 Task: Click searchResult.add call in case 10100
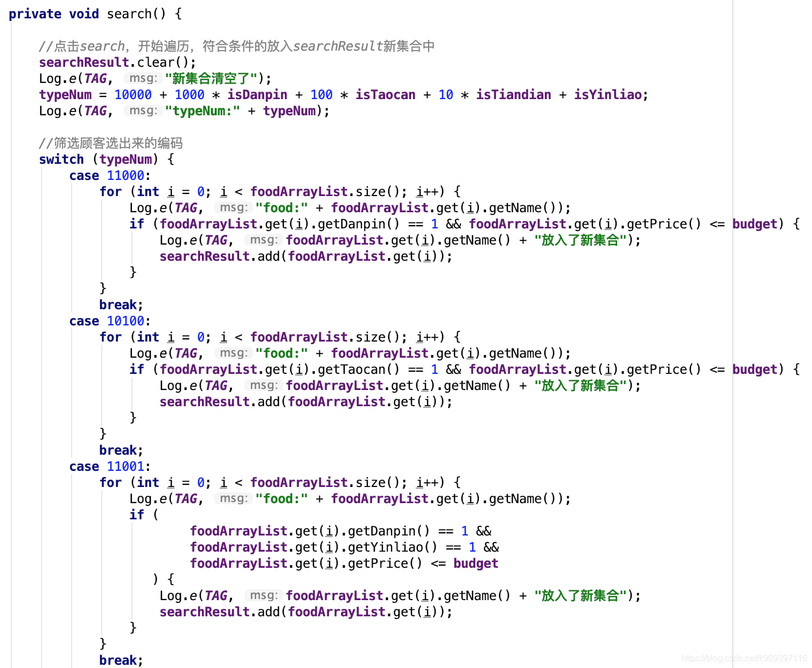coord(306,402)
